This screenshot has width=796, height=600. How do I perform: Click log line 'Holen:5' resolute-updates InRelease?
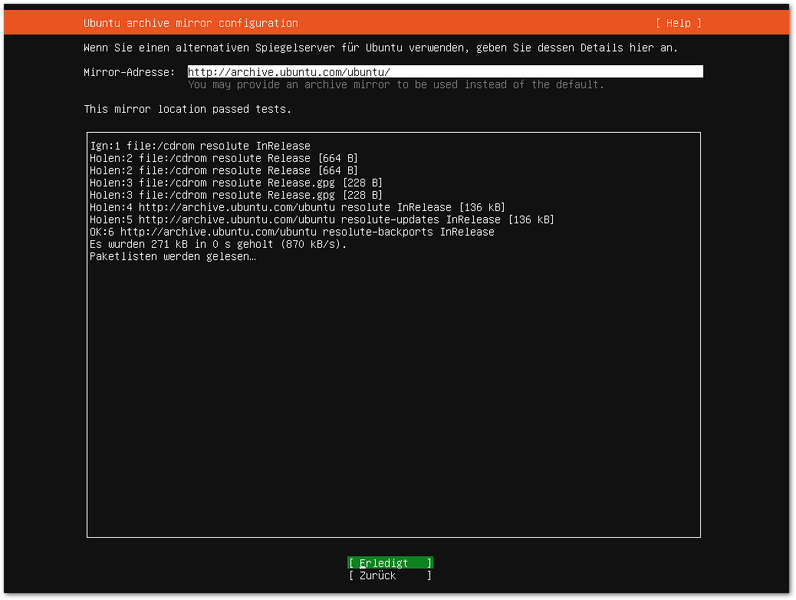point(322,219)
